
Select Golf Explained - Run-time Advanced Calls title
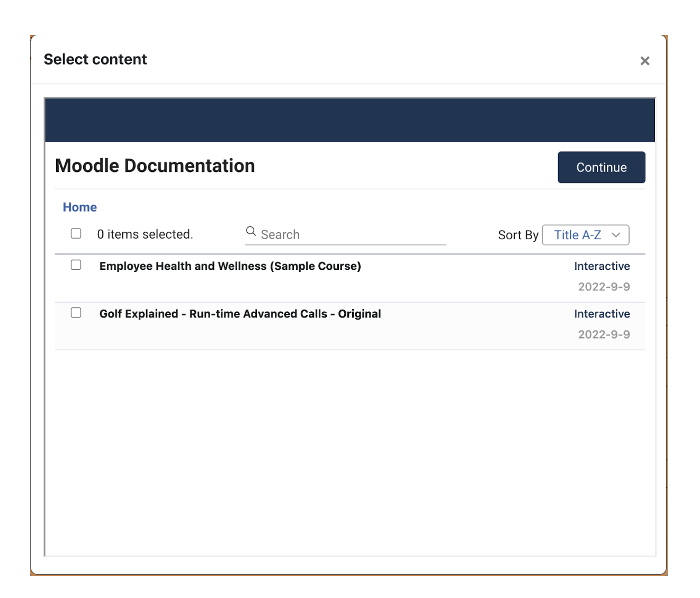click(x=240, y=314)
